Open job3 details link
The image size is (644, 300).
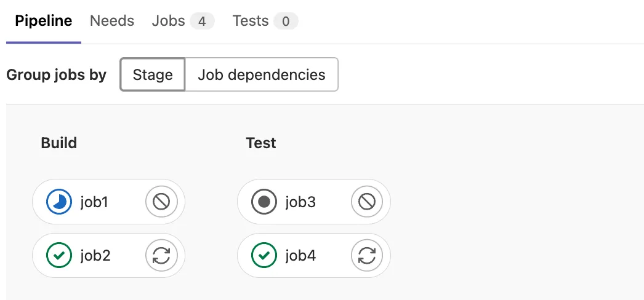click(x=300, y=202)
